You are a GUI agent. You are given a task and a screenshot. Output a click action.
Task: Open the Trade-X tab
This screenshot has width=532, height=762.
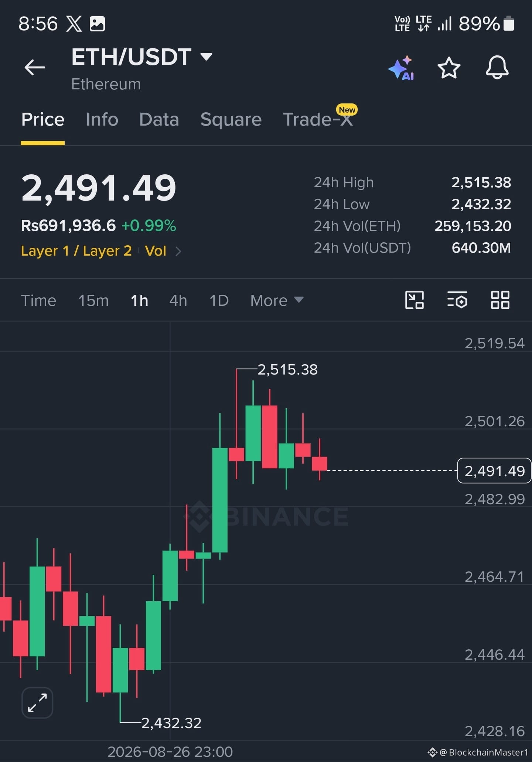318,119
